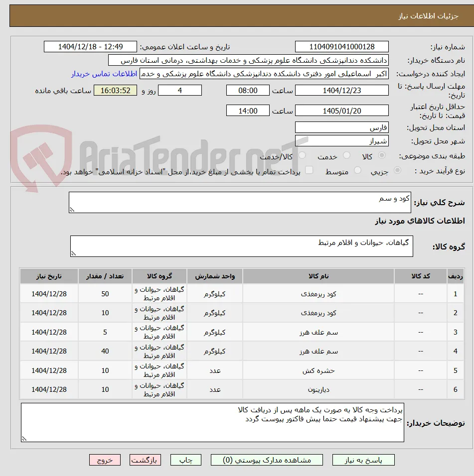The height and width of the screenshot is (476, 474).
Task: Click the announcement date field 1404/12/18 - 12:49
Action: coord(90,47)
